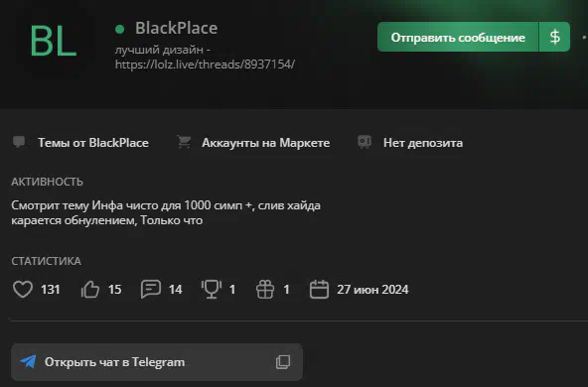This screenshot has width=588, height=387.
Task: Click the chat bubble icon beside Темы
Action: click(19, 142)
